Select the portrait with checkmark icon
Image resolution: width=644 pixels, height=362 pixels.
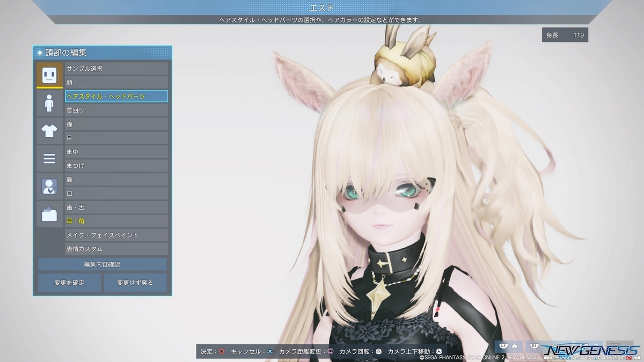pos(49,187)
